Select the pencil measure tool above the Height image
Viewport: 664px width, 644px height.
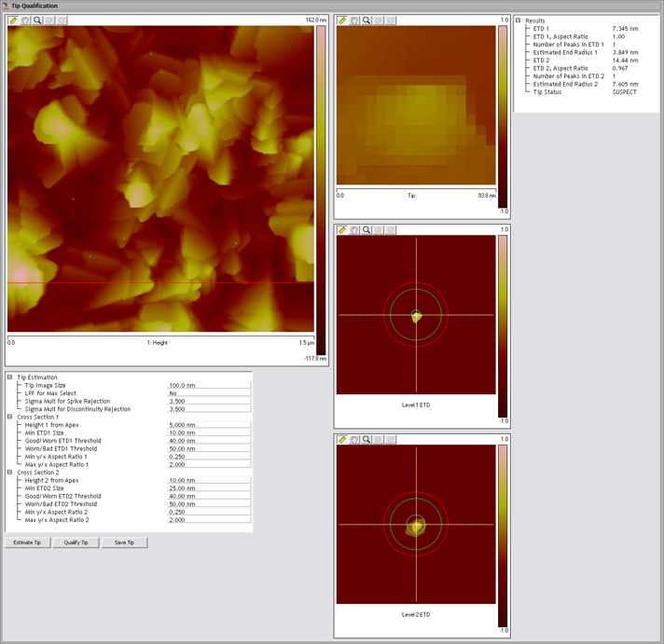[x=13, y=21]
